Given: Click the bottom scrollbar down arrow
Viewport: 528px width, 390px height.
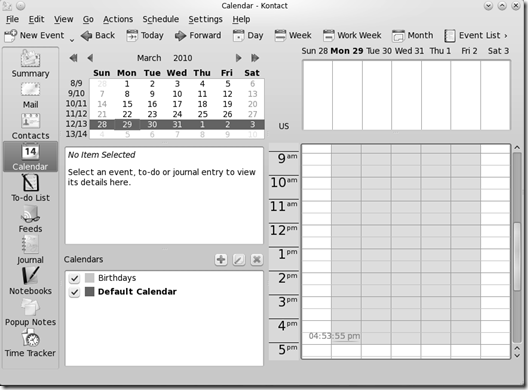Looking at the screenshot, I should tap(517, 356).
